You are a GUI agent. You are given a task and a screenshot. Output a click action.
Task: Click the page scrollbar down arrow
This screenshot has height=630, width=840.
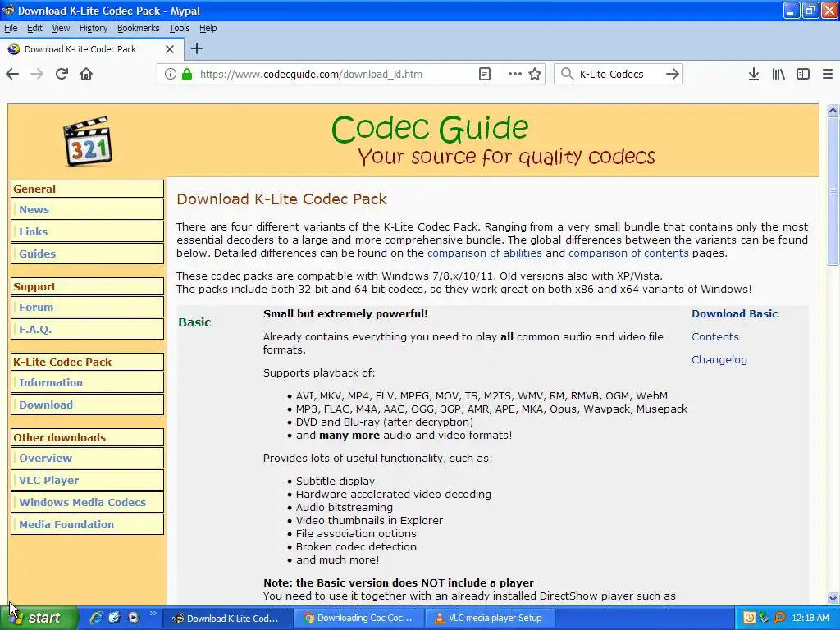[833, 598]
